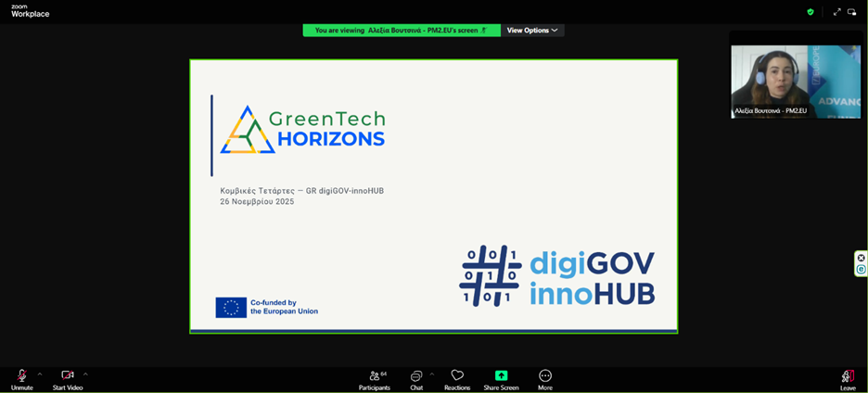
Task: Click the green 'You are viewing' screen banner
Action: pyautogui.click(x=401, y=31)
